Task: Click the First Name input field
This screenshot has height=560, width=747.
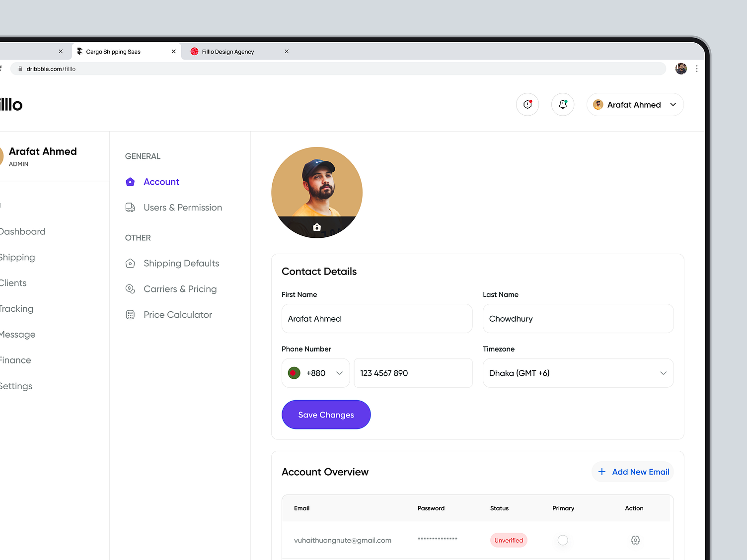Action: [x=377, y=319]
